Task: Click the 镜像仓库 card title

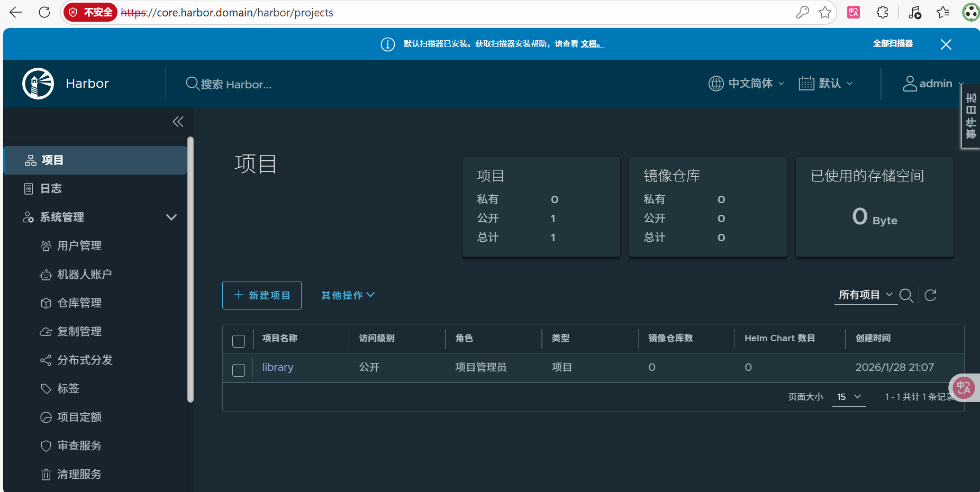Action: [x=672, y=176]
